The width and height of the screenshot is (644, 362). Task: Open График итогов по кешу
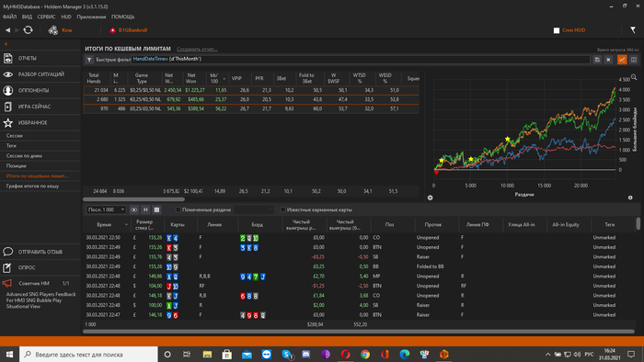32,187
